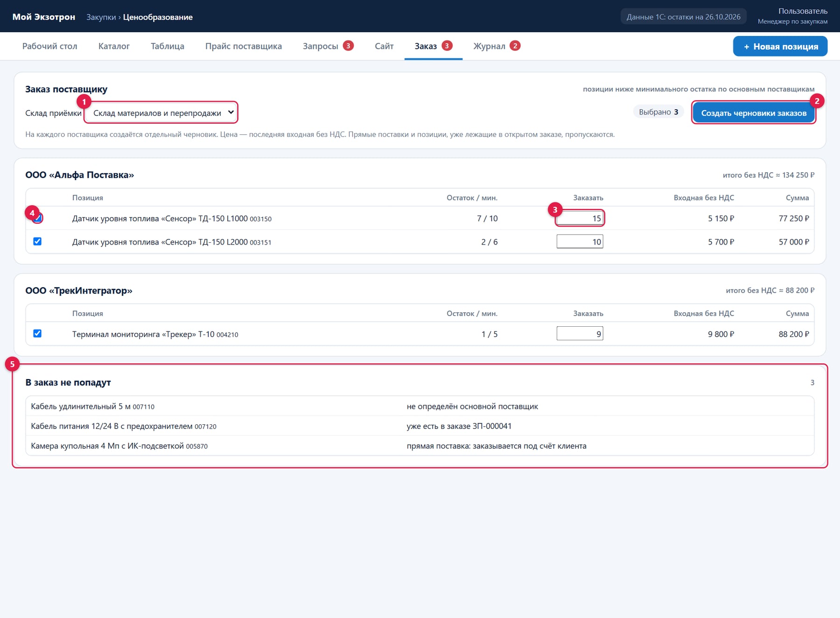Click the Заказ поставщику heading

pyautogui.click(x=66, y=89)
